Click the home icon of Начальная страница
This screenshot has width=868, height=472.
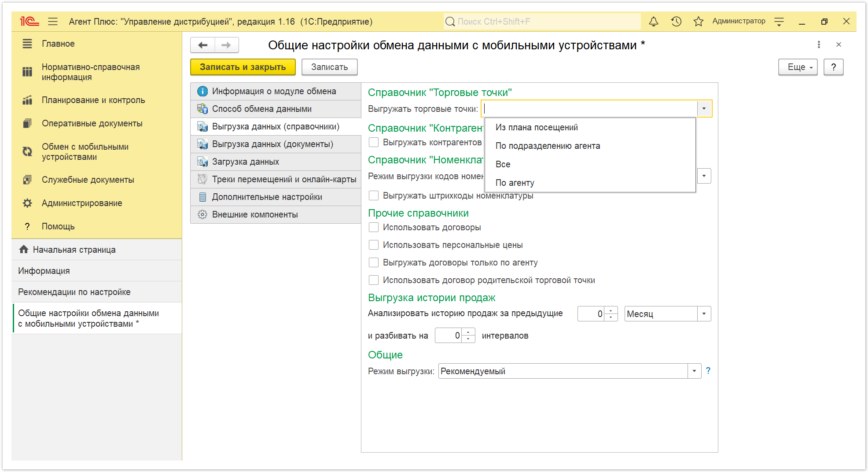pos(24,249)
